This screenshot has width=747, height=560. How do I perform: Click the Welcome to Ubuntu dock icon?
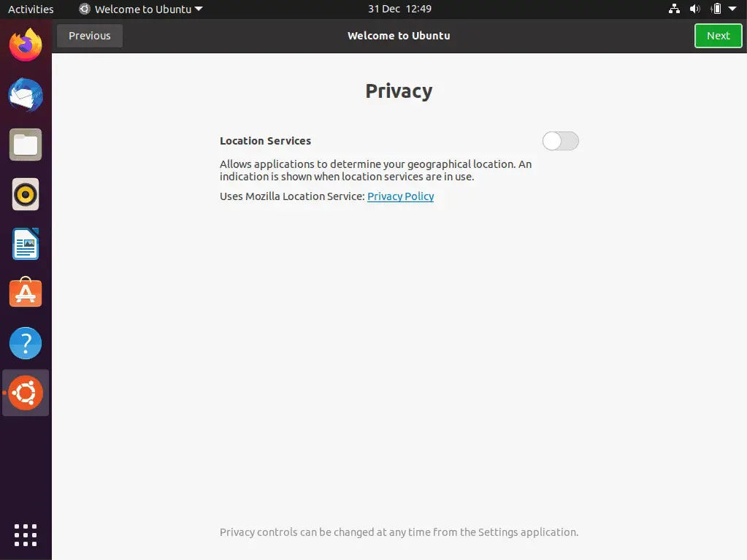26,393
